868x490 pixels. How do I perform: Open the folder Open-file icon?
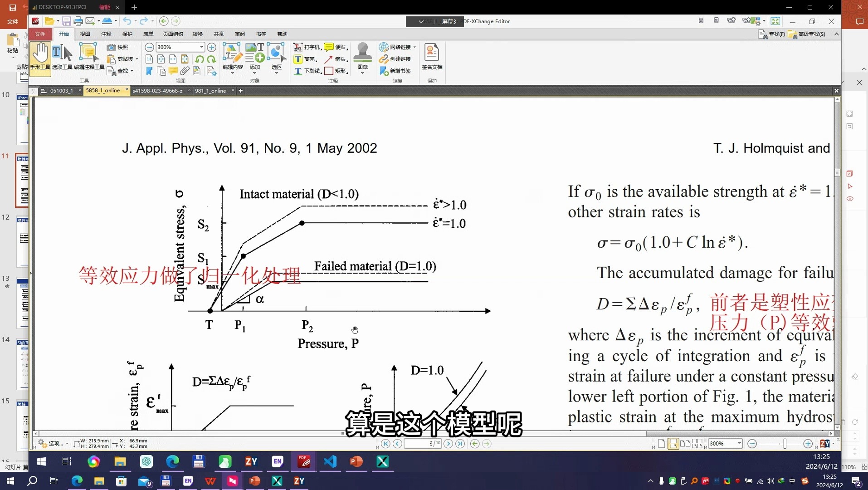point(49,21)
